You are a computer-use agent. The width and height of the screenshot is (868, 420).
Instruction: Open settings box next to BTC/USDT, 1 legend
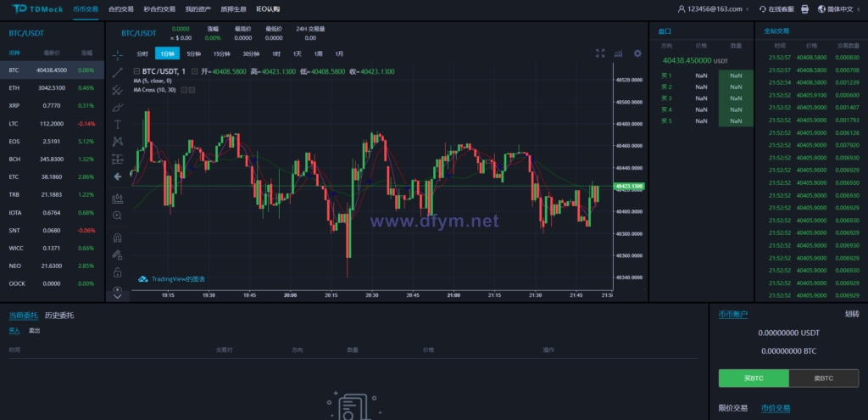194,71
